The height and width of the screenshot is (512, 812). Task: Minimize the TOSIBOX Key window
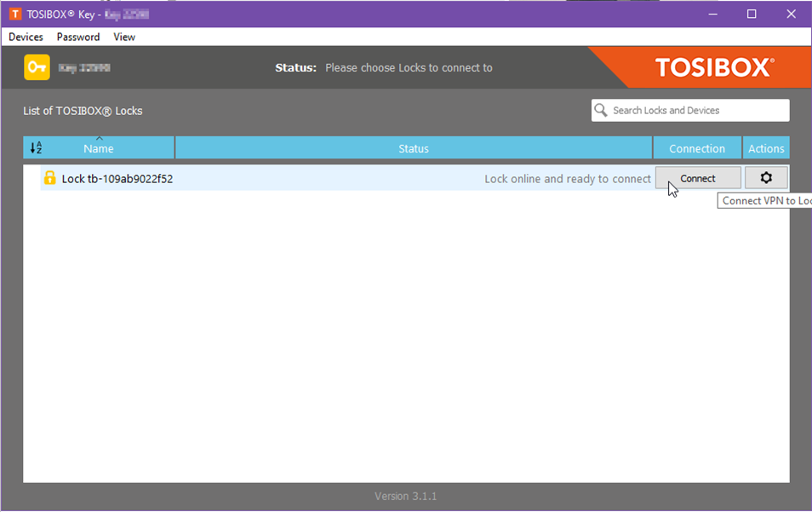pyautogui.click(x=713, y=14)
